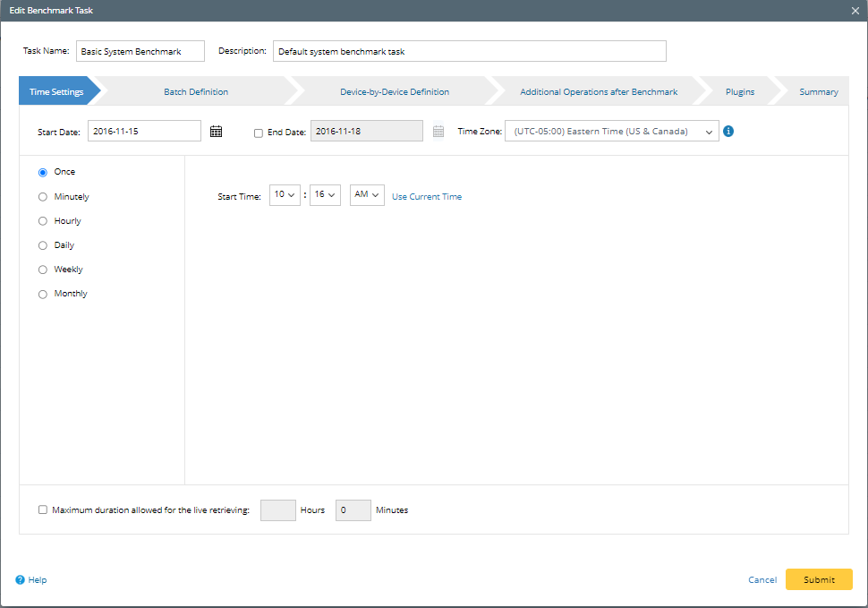Screen dimensions: 868x608
Task: Open the Time Zone dropdown
Action: pos(612,132)
